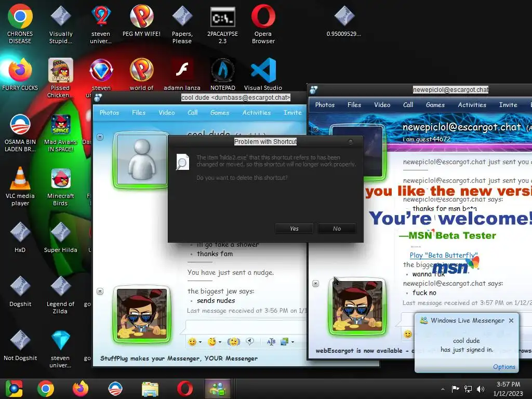532x399 pixels.
Task: Click the 'i am guest44672' status message
Action: [x=427, y=139]
